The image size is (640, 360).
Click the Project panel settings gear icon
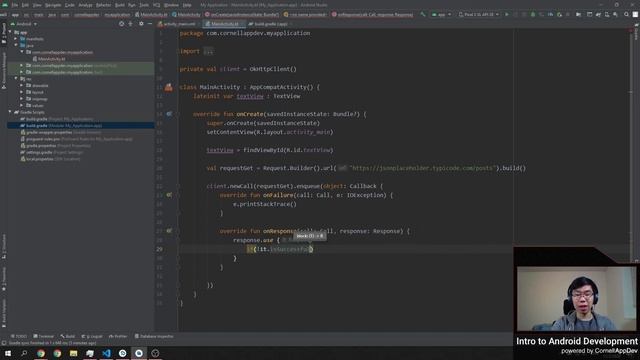141,24
